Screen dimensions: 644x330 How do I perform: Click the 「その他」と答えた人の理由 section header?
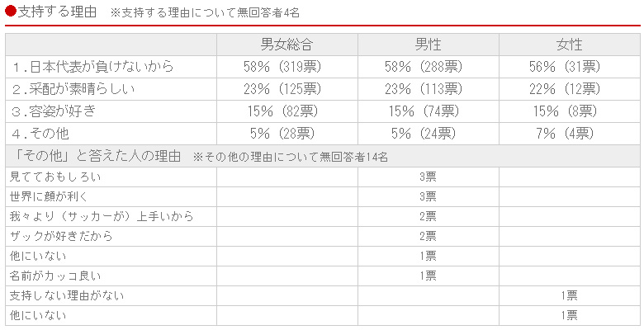tap(95, 156)
